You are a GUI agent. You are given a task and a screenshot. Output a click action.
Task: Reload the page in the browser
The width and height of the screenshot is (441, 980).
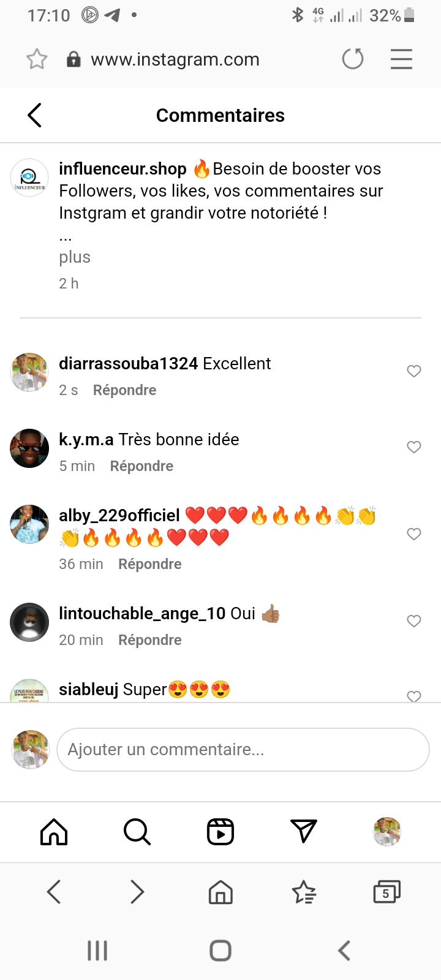pos(353,59)
